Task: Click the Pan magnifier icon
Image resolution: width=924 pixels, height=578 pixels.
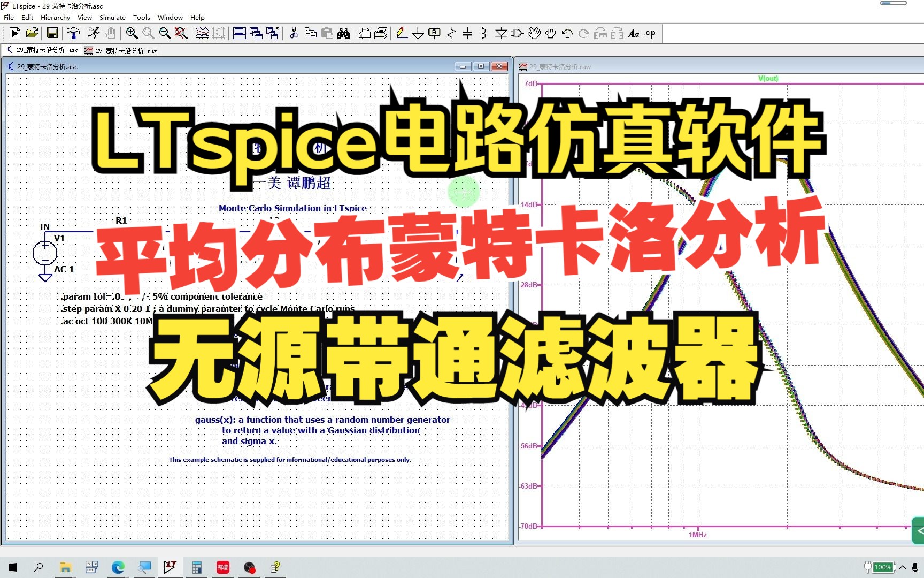Action: (148, 34)
